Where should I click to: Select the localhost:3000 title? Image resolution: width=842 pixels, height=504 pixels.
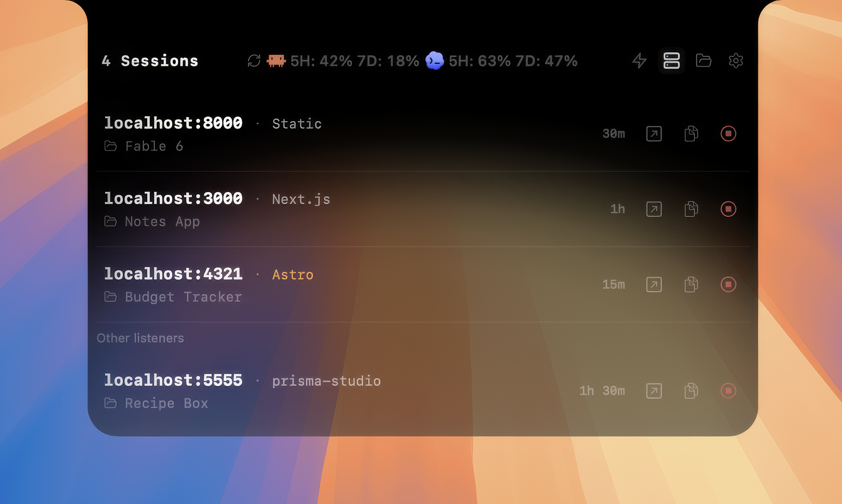pyautogui.click(x=173, y=198)
